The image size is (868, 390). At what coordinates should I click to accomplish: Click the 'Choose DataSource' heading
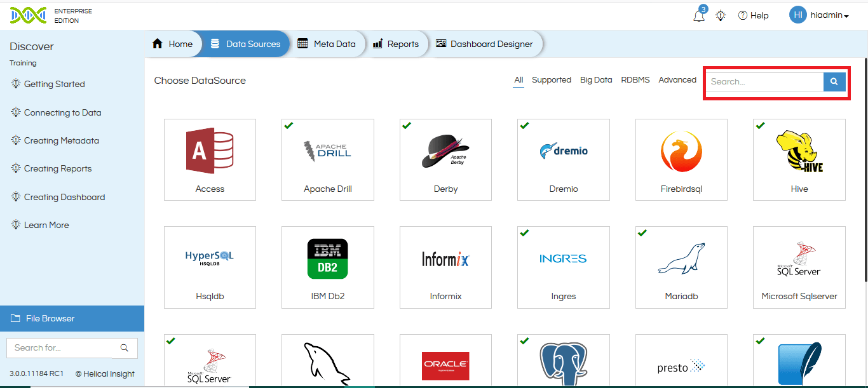pyautogui.click(x=200, y=81)
